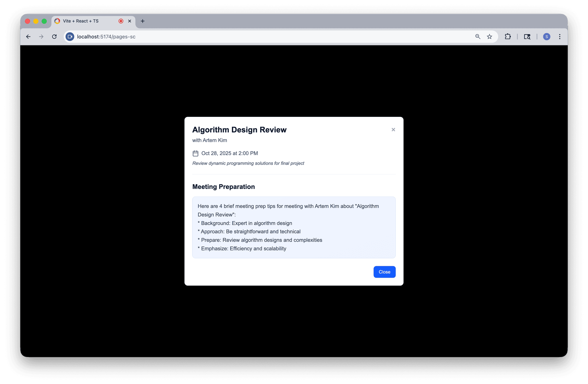Close the Vite + React + TS tab
This screenshot has height=384, width=588.
point(129,21)
